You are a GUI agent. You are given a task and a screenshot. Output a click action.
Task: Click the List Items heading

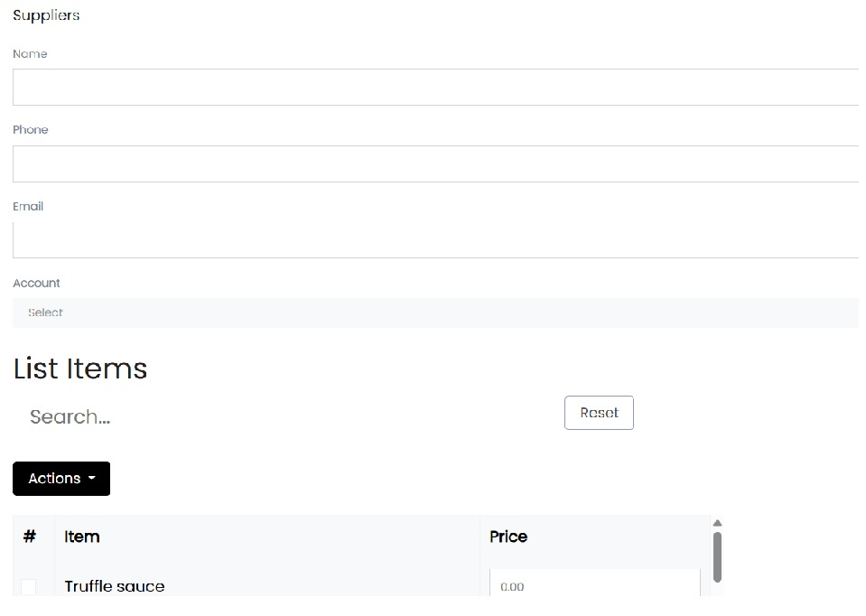pyautogui.click(x=80, y=369)
